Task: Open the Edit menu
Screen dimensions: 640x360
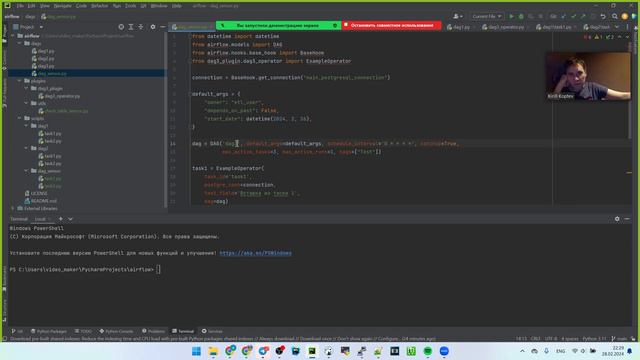Action: pyautogui.click(x=31, y=6)
